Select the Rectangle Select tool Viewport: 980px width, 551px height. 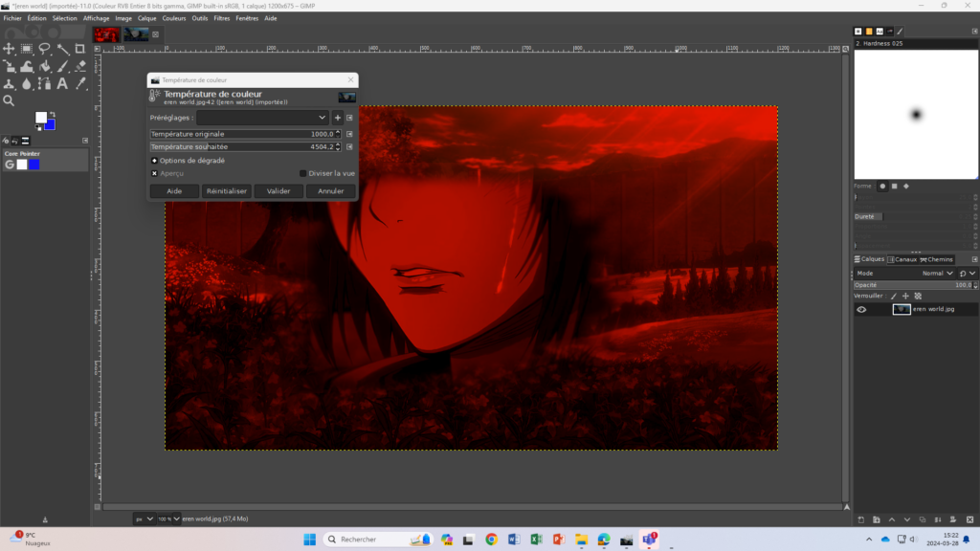pyautogui.click(x=27, y=49)
